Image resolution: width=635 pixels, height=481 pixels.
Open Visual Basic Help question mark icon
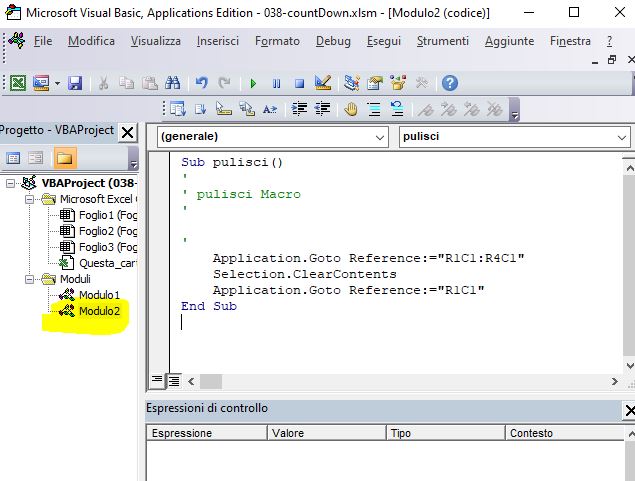coord(450,83)
